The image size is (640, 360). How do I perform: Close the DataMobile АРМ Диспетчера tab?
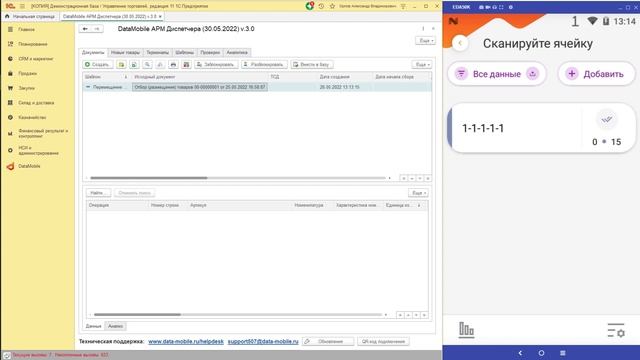click(x=160, y=16)
